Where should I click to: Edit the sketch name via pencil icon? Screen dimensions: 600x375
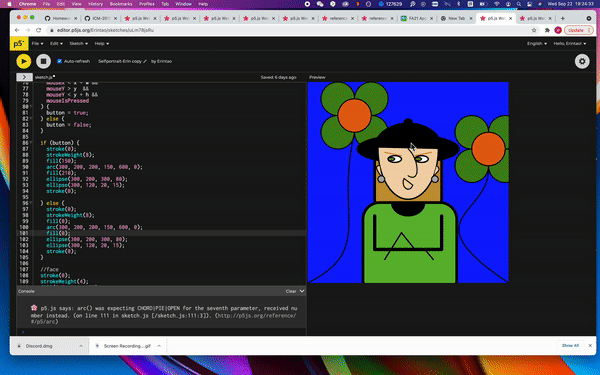pyautogui.click(x=145, y=61)
